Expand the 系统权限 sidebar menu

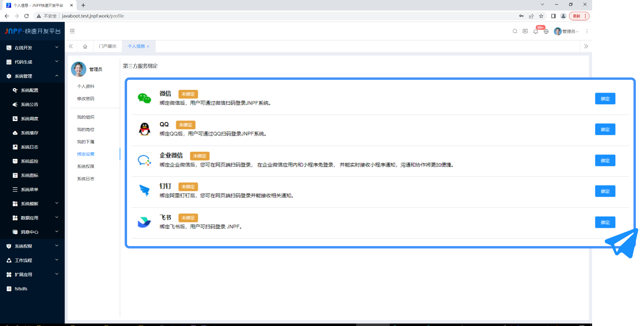pyautogui.click(x=32, y=246)
